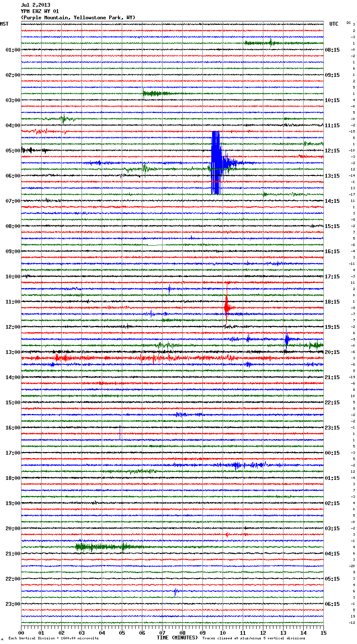Click the red seismic spike near 18:15 UTC
The height and width of the screenshot is (644, 357).
click(226, 307)
